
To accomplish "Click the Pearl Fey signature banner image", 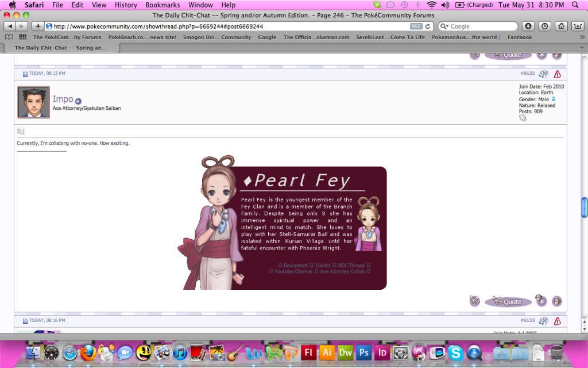I will 282,223.
